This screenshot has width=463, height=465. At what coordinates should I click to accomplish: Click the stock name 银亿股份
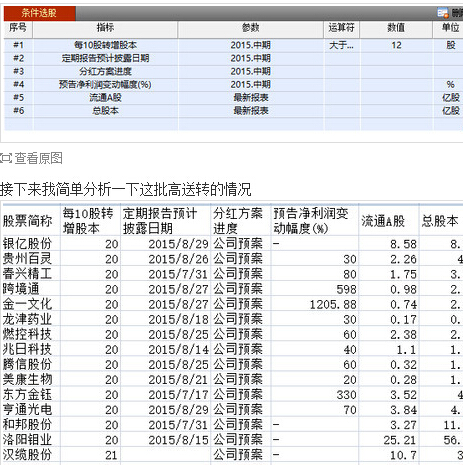[27, 244]
